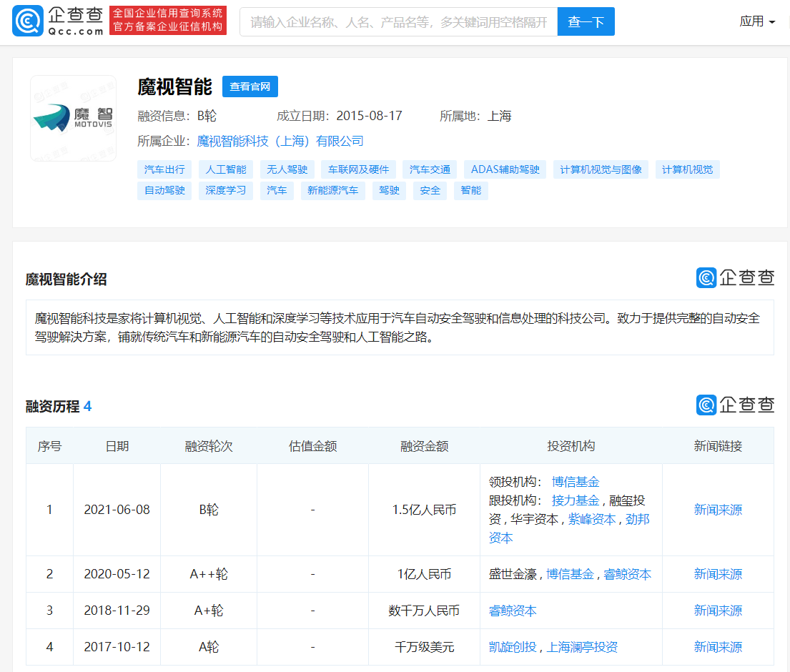Open 紫峰资本 investor link
790x672 pixels.
[592, 519]
